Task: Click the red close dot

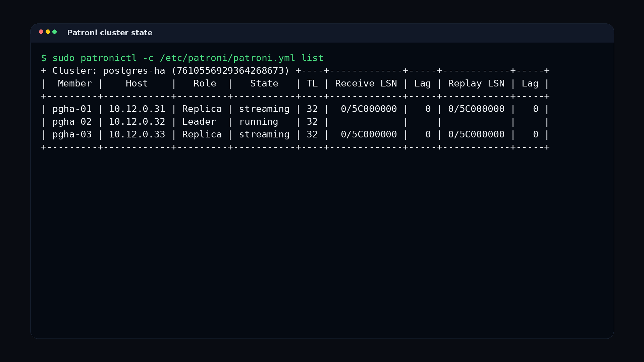Action: (x=41, y=32)
